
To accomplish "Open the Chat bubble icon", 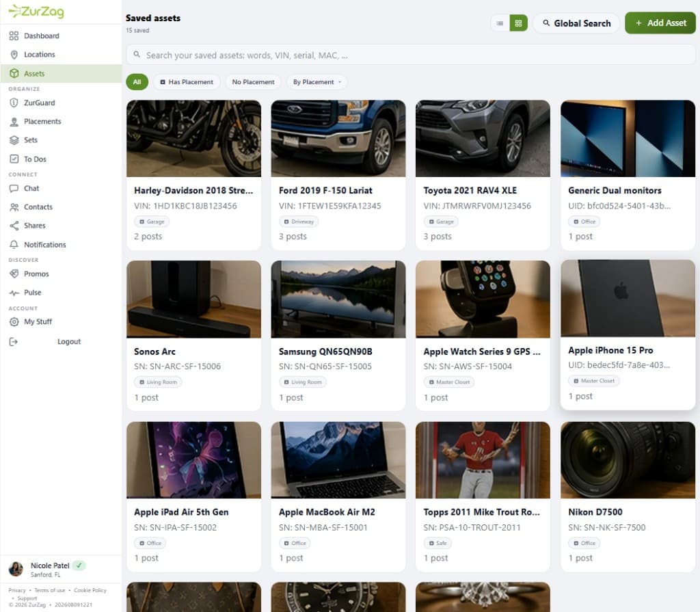I will tap(14, 189).
